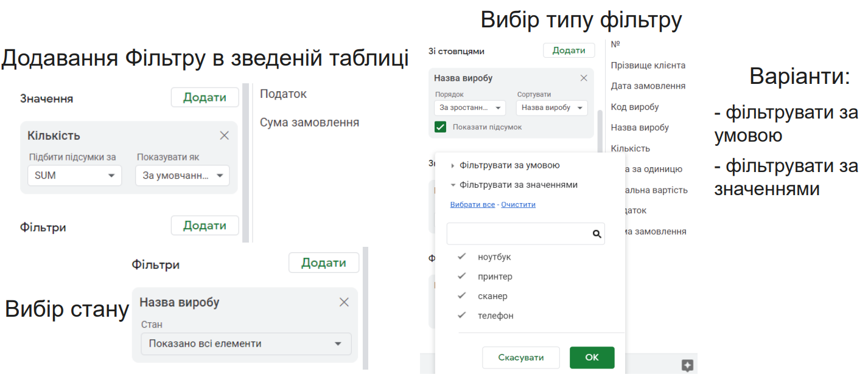868x383 pixels.
Task: Deselect the сканер filter value
Action: click(x=461, y=296)
